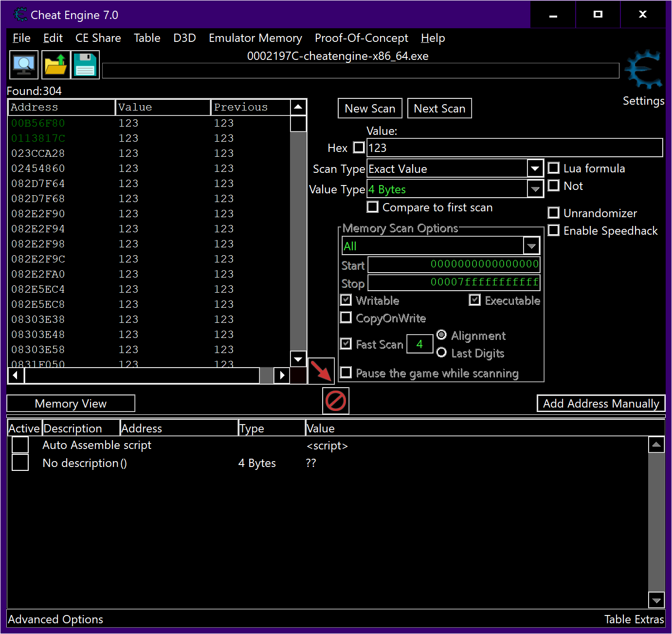
Task: Toggle CopyOnWrite checkbox
Action: pos(346,317)
